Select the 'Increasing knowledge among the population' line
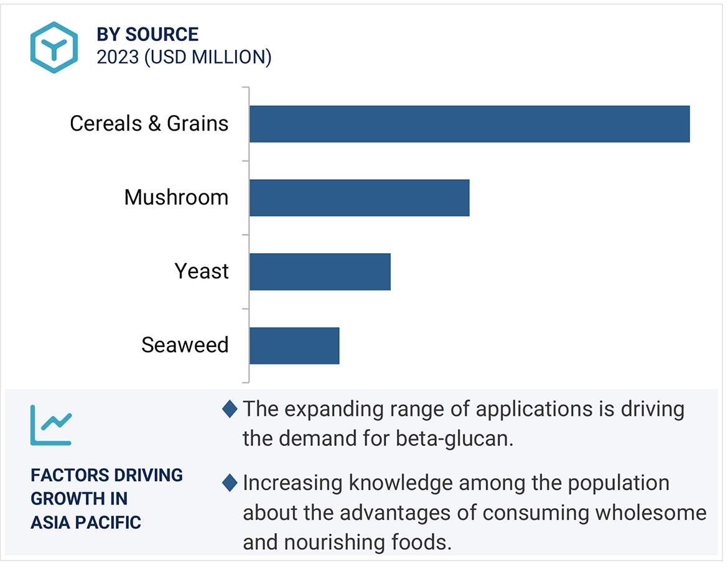Image resolution: width=728 pixels, height=576 pixels. [x=456, y=483]
